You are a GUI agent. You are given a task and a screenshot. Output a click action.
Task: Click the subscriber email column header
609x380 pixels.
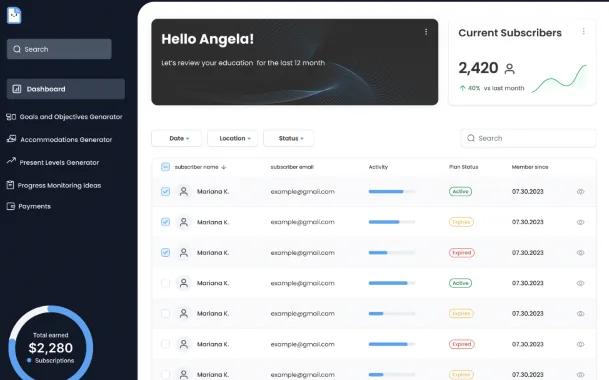292,167
